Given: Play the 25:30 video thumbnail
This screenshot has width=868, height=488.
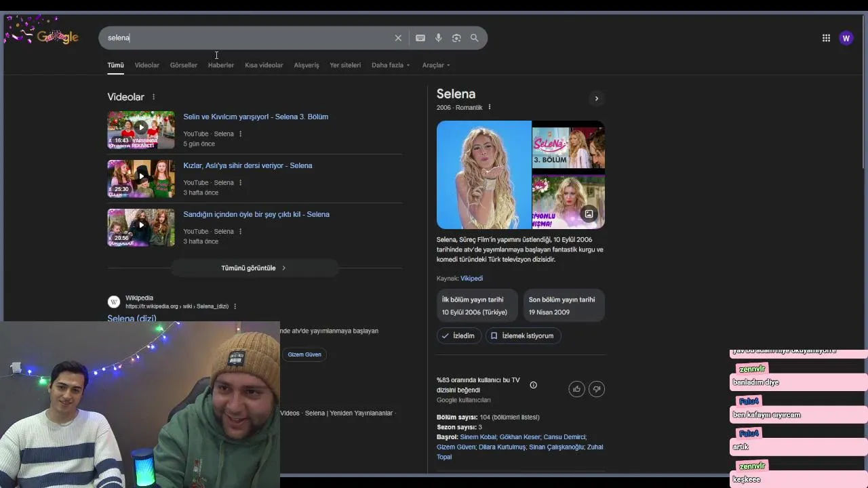Looking at the screenshot, I should (x=141, y=178).
